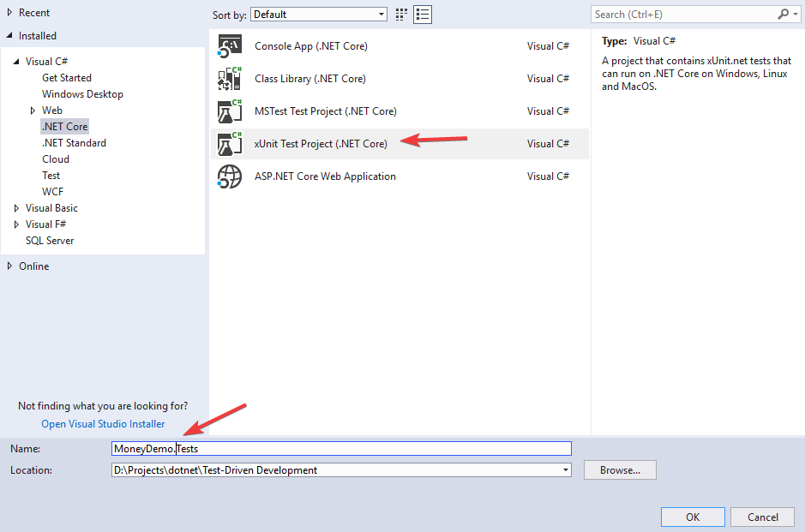Click the Cancel button

[762, 517]
